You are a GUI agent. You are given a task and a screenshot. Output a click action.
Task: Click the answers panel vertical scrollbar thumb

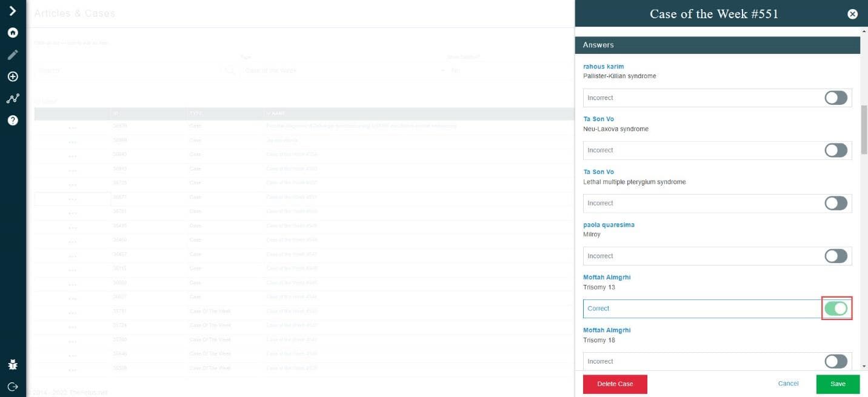click(x=864, y=130)
